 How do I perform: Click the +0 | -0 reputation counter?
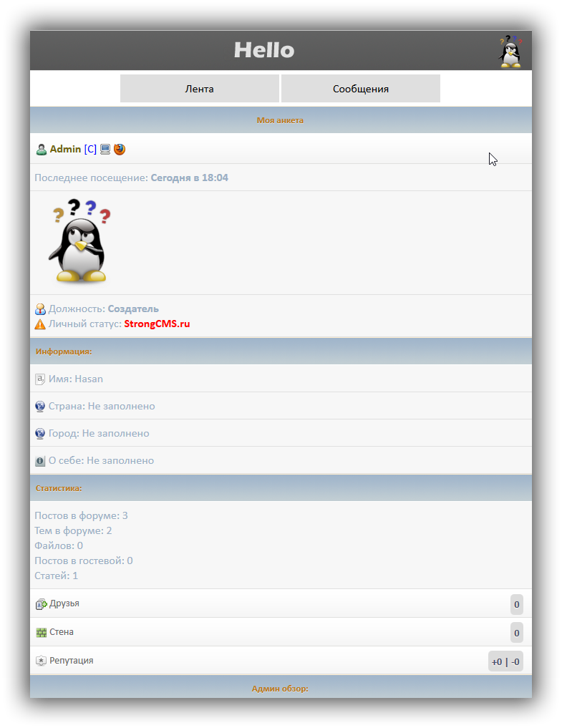point(505,661)
